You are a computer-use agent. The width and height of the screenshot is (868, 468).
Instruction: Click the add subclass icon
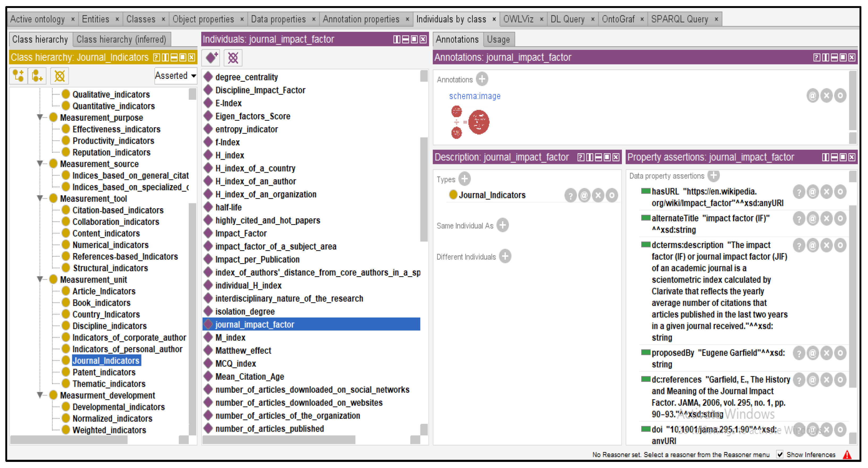click(18, 76)
